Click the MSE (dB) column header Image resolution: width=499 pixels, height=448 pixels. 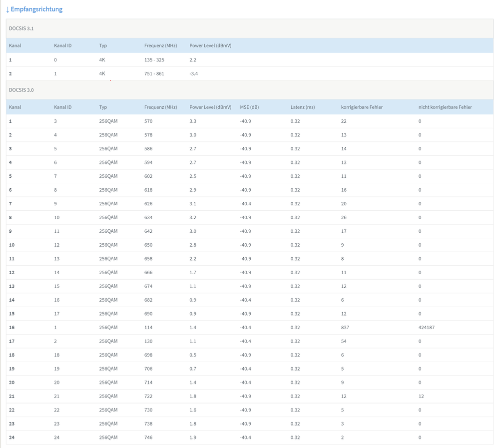pos(249,107)
